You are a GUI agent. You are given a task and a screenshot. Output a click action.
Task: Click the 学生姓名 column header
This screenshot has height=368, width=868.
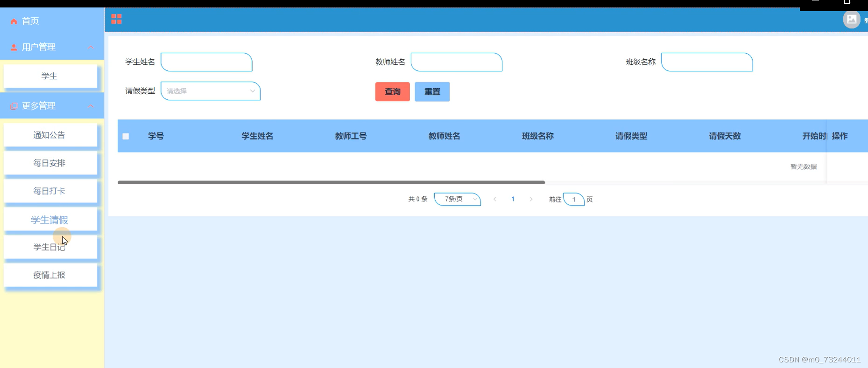coord(257,136)
